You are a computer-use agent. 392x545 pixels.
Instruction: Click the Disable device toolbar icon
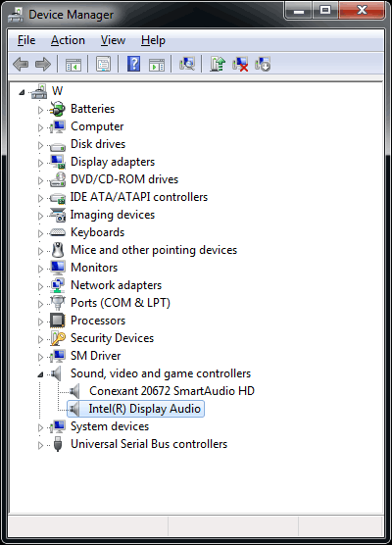263,65
